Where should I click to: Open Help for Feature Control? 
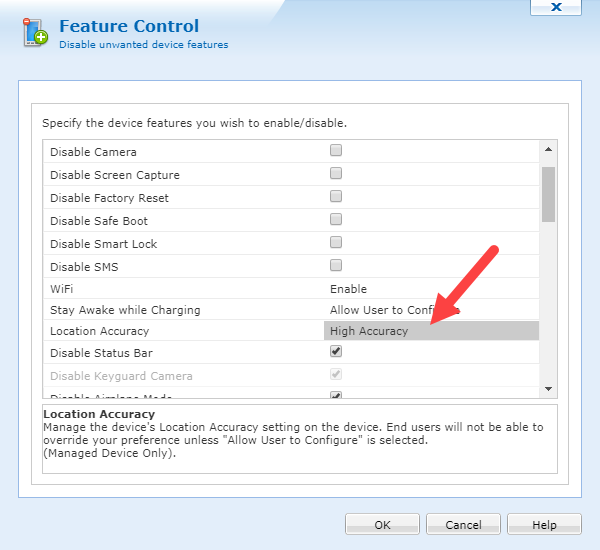544,524
